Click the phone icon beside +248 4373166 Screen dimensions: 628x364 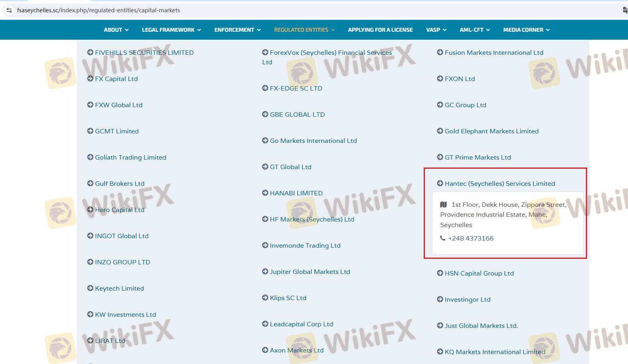coord(443,238)
